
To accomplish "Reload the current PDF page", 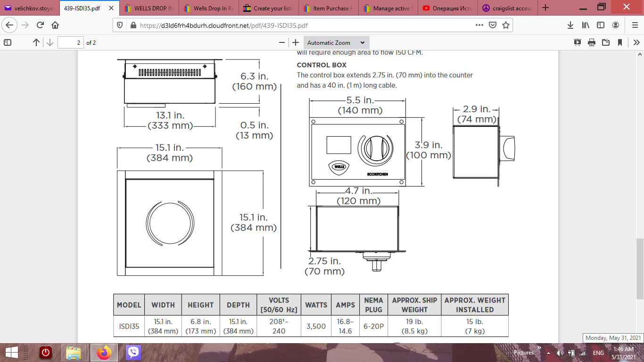I will [40, 25].
